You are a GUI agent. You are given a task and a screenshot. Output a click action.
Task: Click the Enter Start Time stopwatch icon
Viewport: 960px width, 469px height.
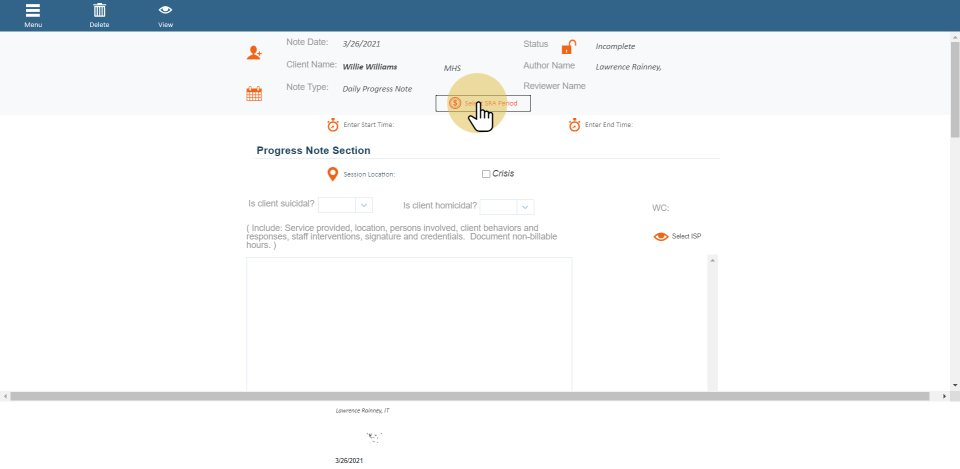333,125
